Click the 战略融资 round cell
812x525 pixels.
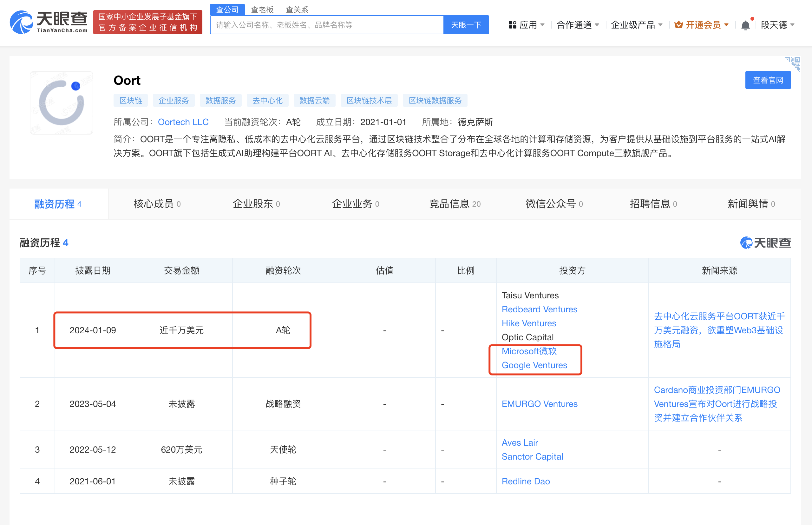point(283,404)
